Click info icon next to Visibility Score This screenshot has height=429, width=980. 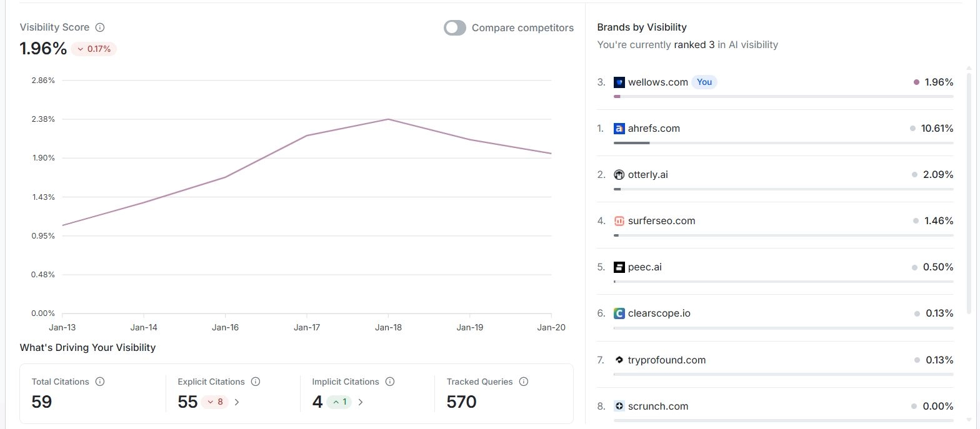(x=100, y=27)
